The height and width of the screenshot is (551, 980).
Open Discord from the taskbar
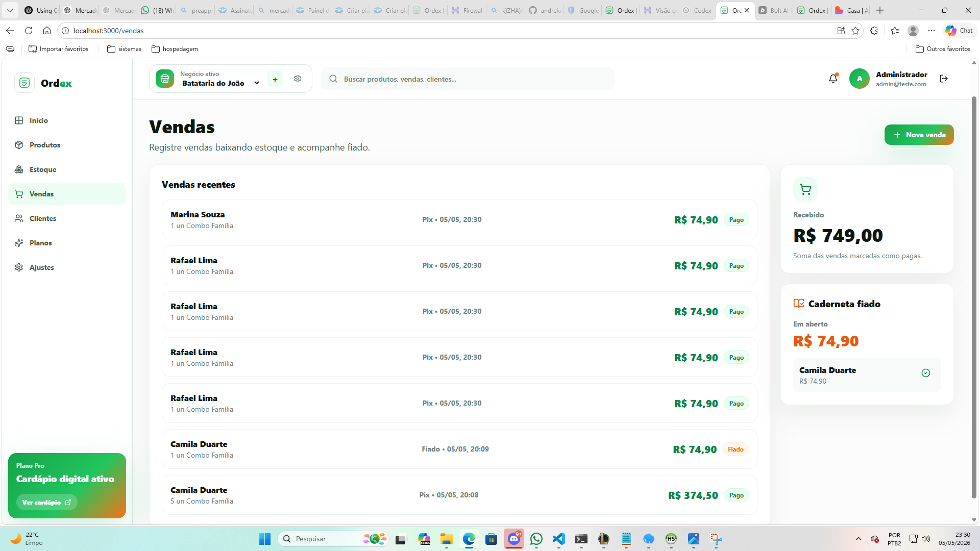coord(514,539)
